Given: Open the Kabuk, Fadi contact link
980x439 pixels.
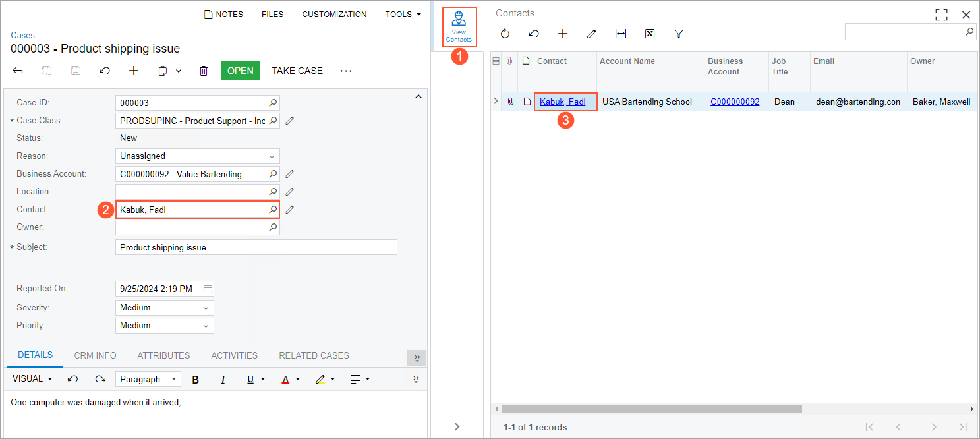Looking at the screenshot, I should [562, 102].
